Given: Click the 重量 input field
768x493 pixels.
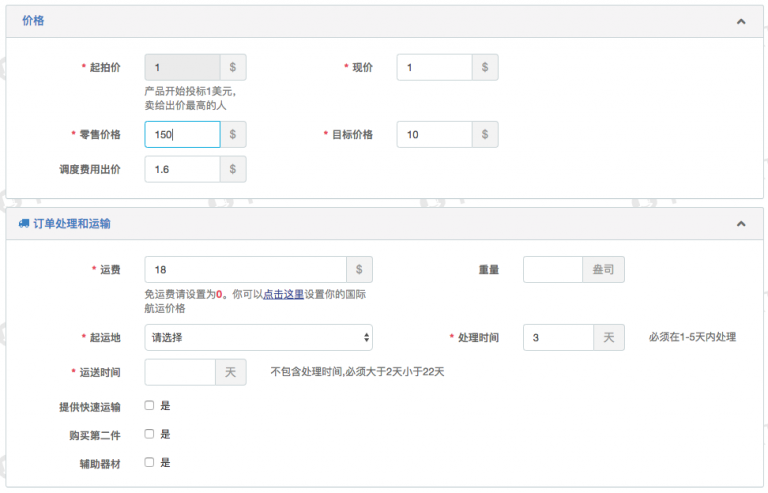Looking at the screenshot, I should (x=553, y=269).
